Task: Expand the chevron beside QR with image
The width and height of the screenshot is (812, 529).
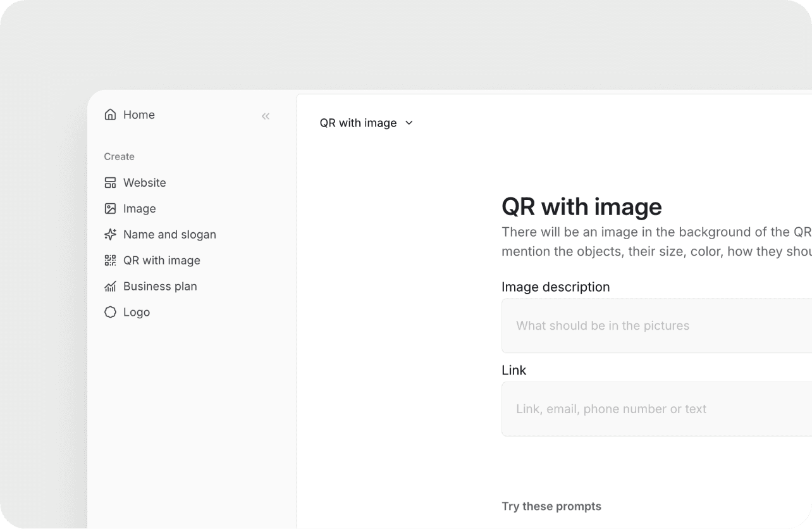Action: click(x=409, y=123)
